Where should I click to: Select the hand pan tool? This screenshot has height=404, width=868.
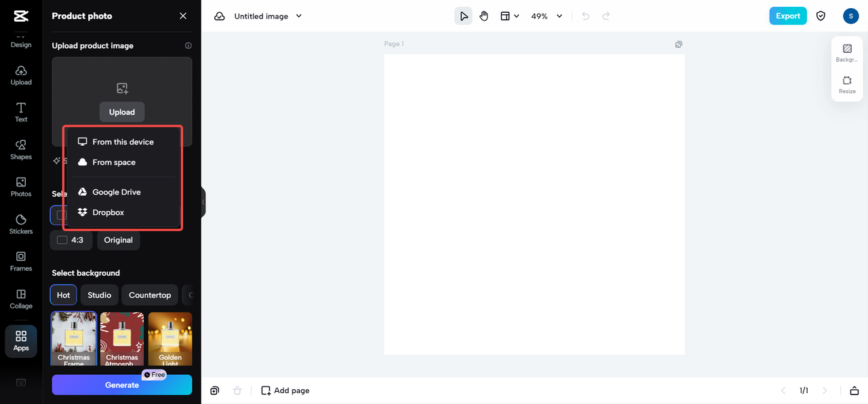point(484,16)
